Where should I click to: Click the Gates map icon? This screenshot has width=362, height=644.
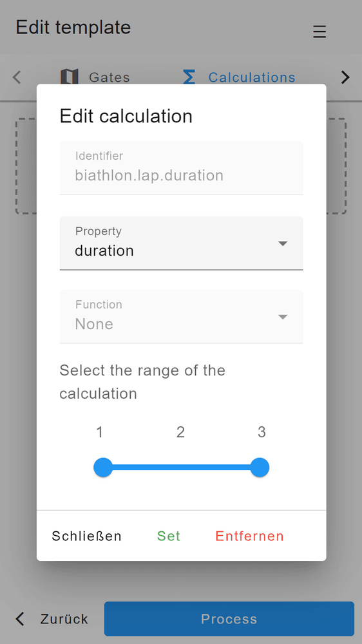coord(69,77)
